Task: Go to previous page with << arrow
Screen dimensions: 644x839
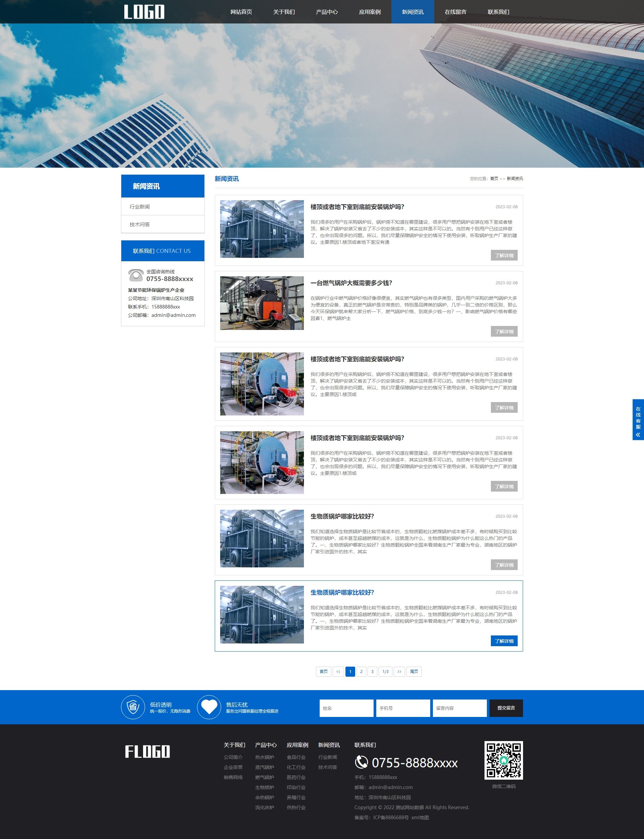Action: pyautogui.click(x=338, y=671)
